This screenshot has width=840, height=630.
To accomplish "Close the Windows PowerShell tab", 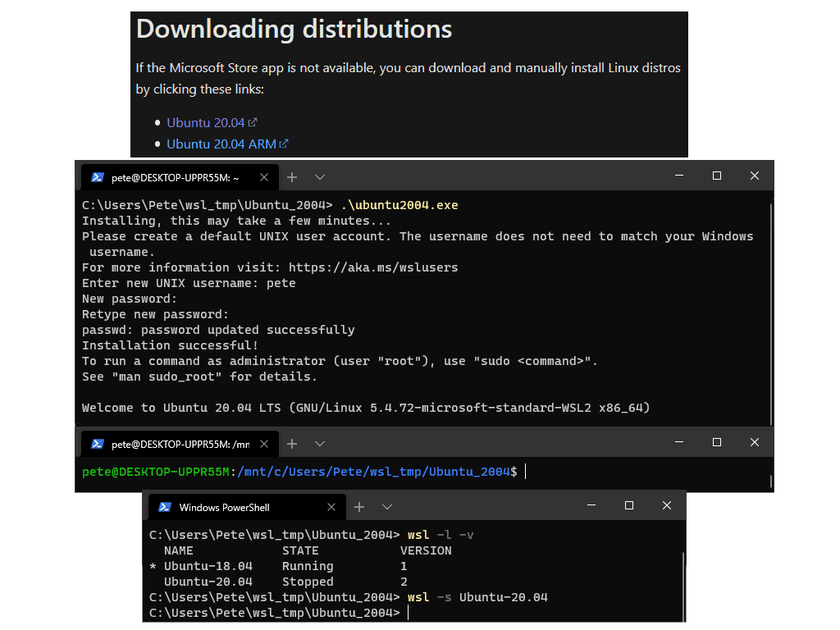I will [x=331, y=506].
